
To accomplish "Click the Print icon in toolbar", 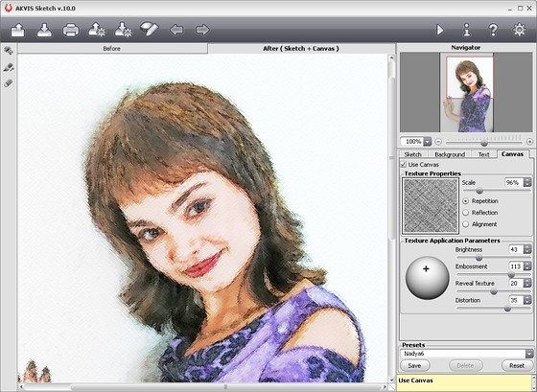I will [71, 30].
